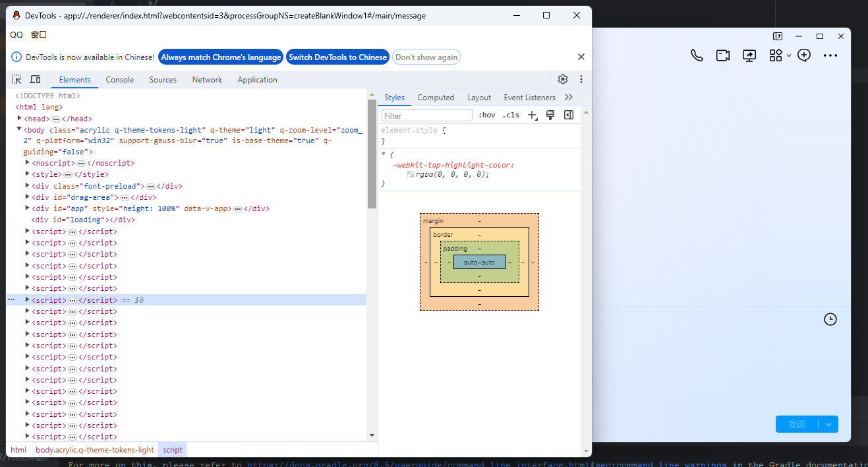Open send options dropdown arrow in QQ
This screenshot has height=467, width=868.
coord(828,424)
